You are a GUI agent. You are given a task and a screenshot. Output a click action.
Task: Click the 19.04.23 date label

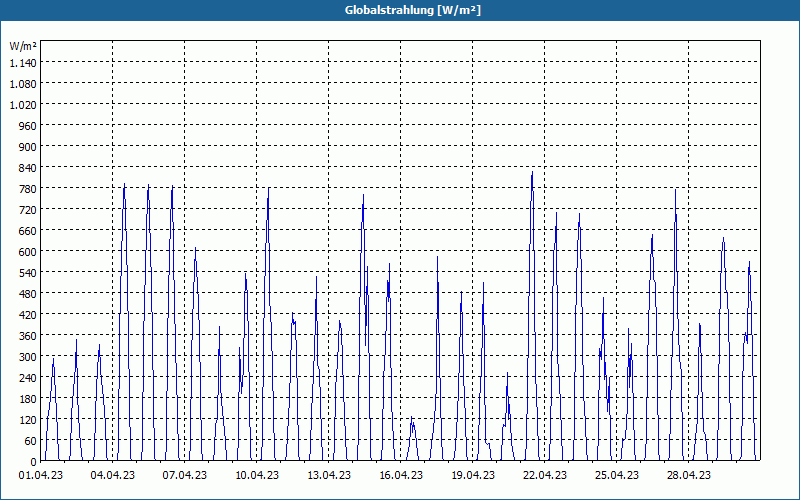(472, 475)
